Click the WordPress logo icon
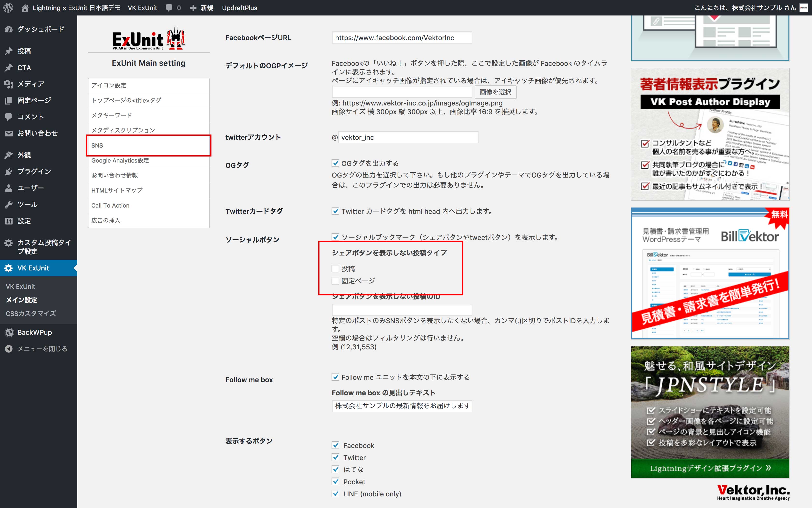The height and width of the screenshot is (508, 812). 8,8
